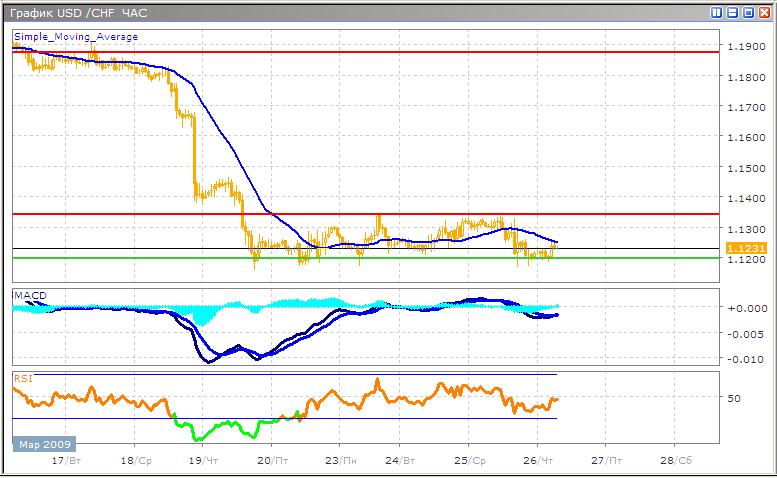This screenshot has height=478, width=777.
Task: Click the Мар 2009 date tag
Action: tap(43, 442)
